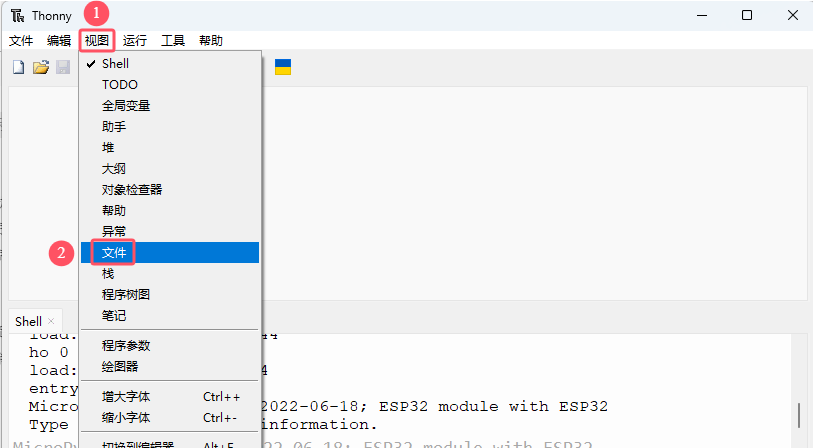The width and height of the screenshot is (813, 448).
Task: Open the 编辑 menu
Action: [x=59, y=40]
